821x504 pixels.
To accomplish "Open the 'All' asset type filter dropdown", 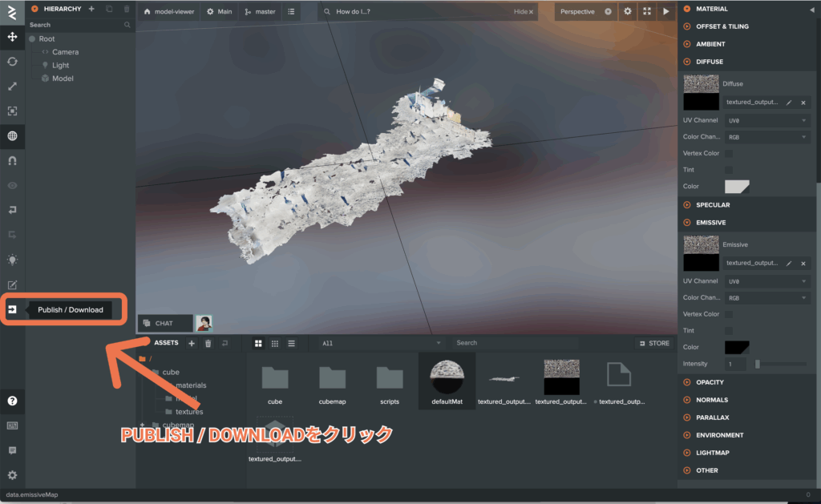I will coord(381,343).
